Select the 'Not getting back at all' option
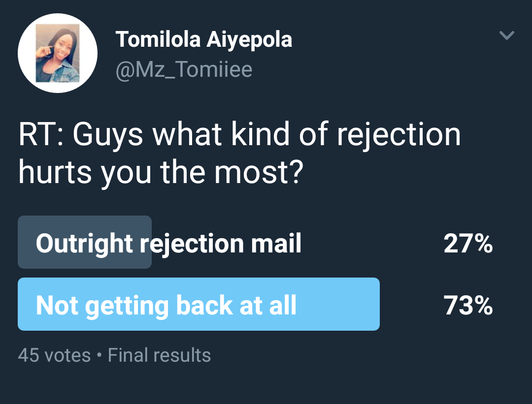Image resolution: width=532 pixels, height=404 pixels. point(166,305)
